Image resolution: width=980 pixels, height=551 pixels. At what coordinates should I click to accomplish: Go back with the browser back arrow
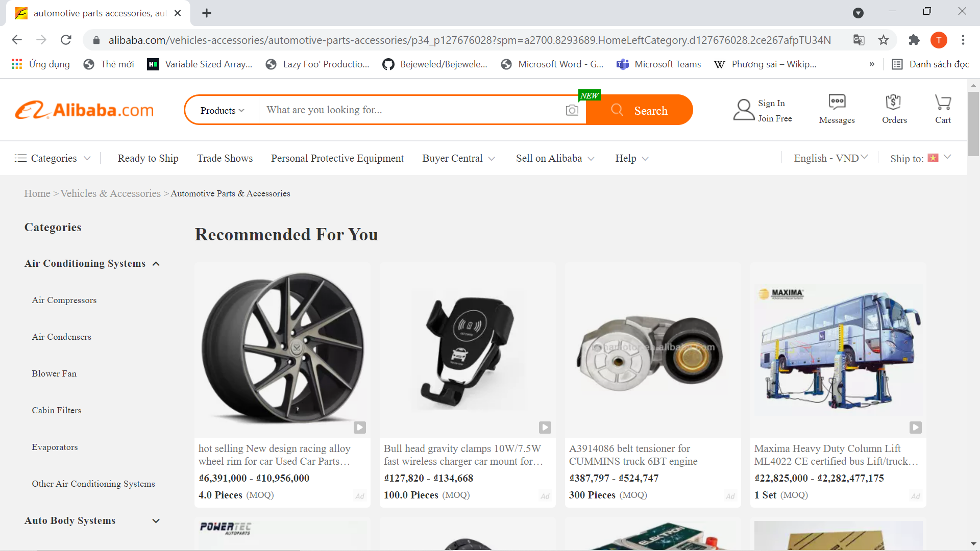(x=17, y=40)
